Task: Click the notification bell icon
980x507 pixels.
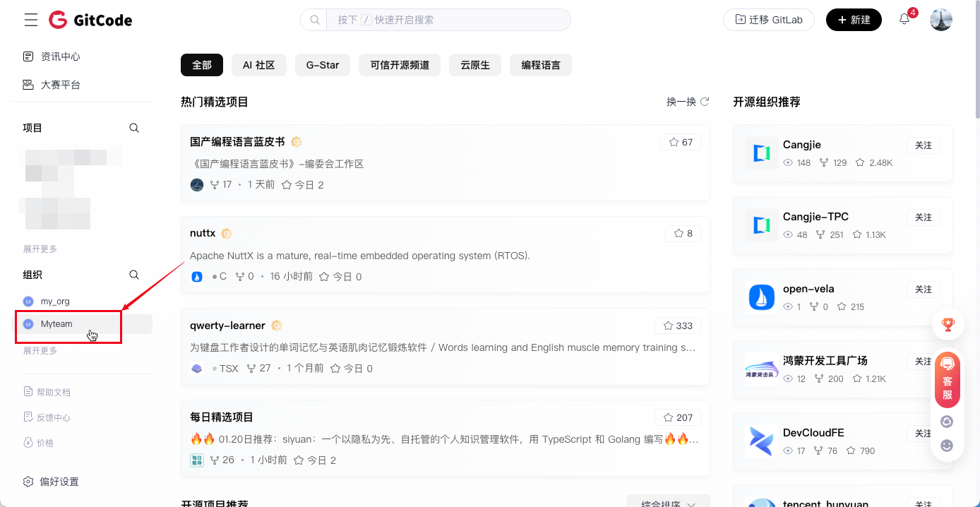Action: pyautogui.click(x=904, y=20)
